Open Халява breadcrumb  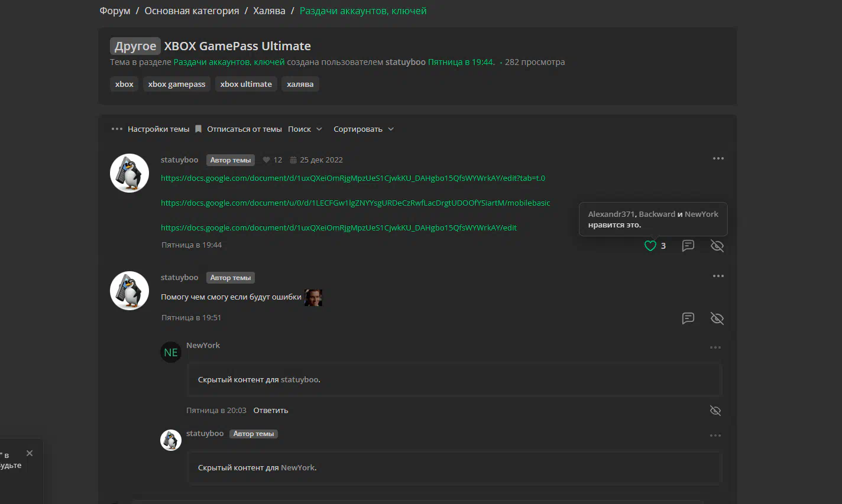(x=269, y=11)
